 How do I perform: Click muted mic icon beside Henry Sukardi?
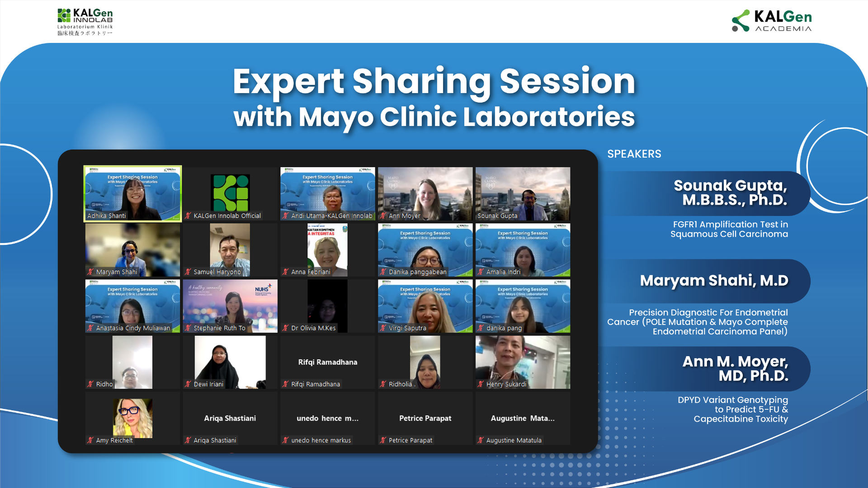pyautogui.click(x=481, y=384)
